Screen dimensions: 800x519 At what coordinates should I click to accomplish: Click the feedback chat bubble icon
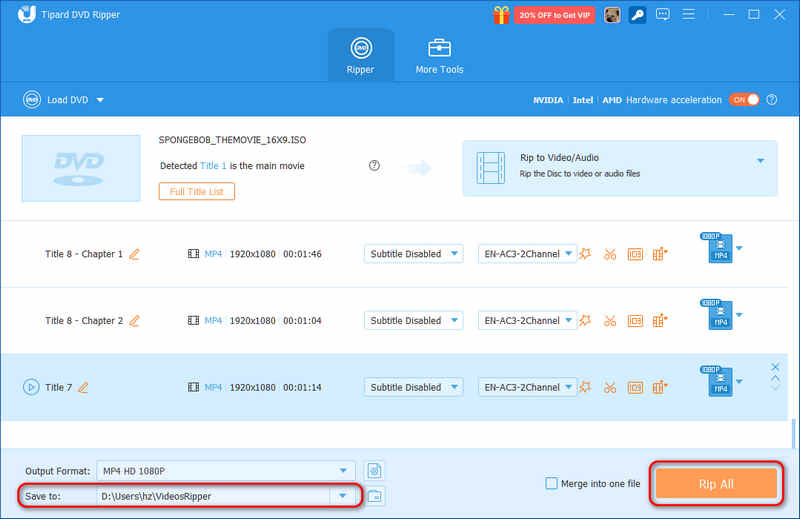(663, 15)
